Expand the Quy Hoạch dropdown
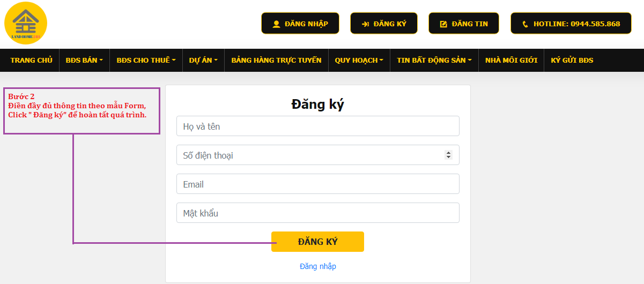This screenshot has height=284, width=644. 359,61
